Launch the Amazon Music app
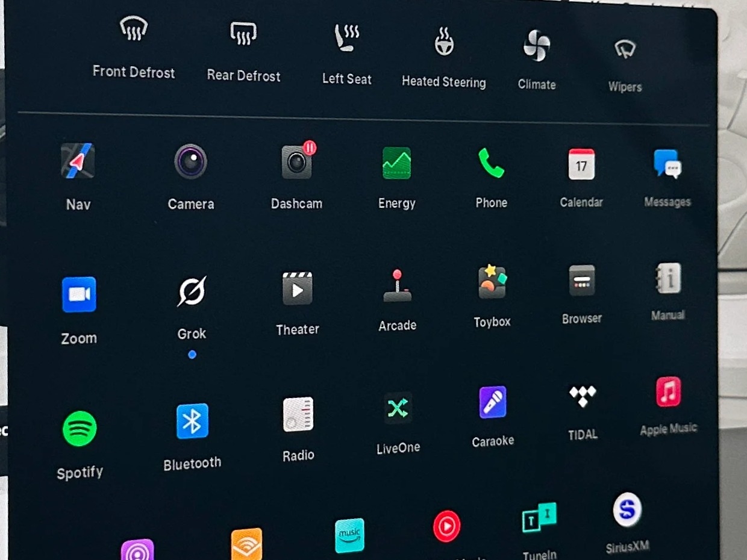The image size is (747, 560). click(349, 535)
